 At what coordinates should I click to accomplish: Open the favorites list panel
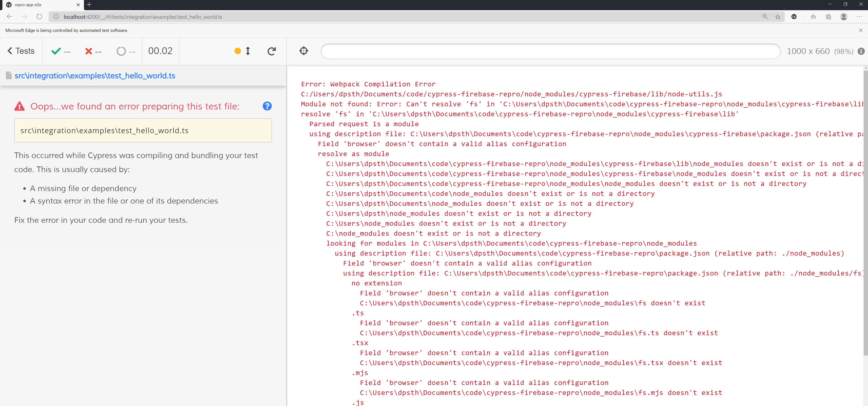[813, 17]
